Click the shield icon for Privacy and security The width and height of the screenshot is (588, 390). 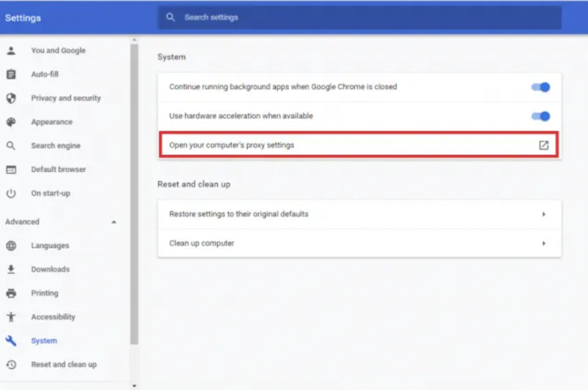tap(11, 98)
